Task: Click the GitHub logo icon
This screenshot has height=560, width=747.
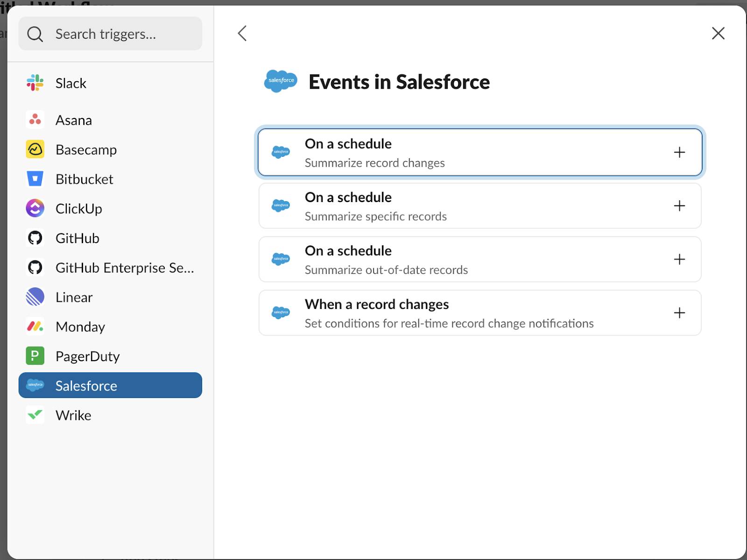Action: (x=35, y=238)
